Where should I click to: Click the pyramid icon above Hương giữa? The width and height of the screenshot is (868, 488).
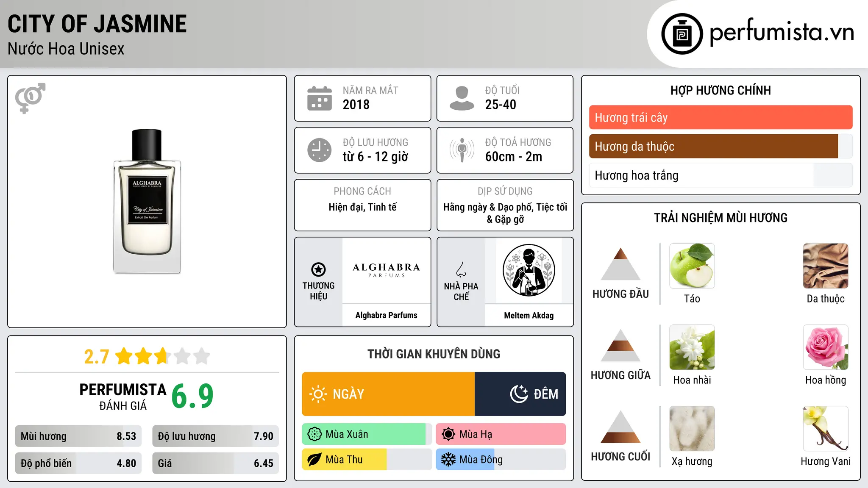point(620,345)
